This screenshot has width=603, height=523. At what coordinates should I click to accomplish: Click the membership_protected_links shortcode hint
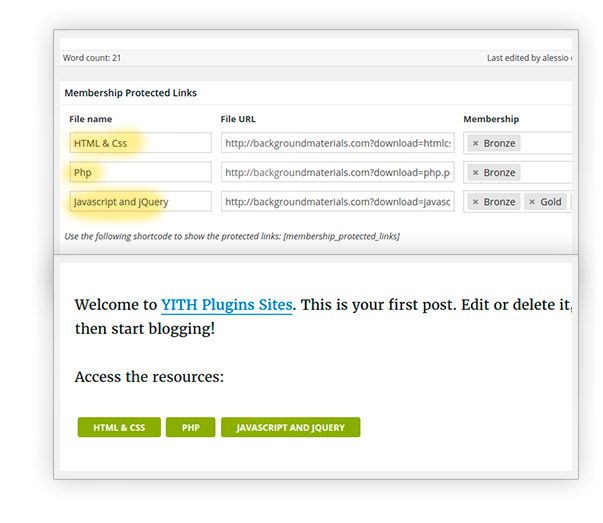pos(232,236)
